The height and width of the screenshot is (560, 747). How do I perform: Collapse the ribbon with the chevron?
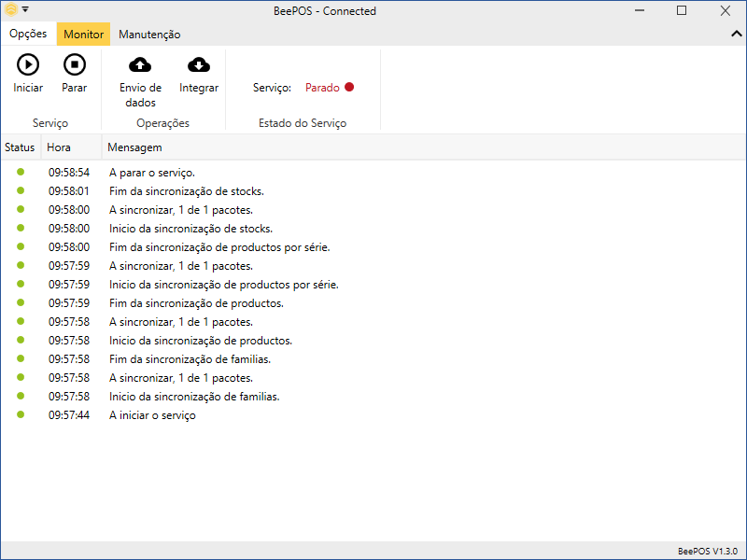[x=735, y=34]
